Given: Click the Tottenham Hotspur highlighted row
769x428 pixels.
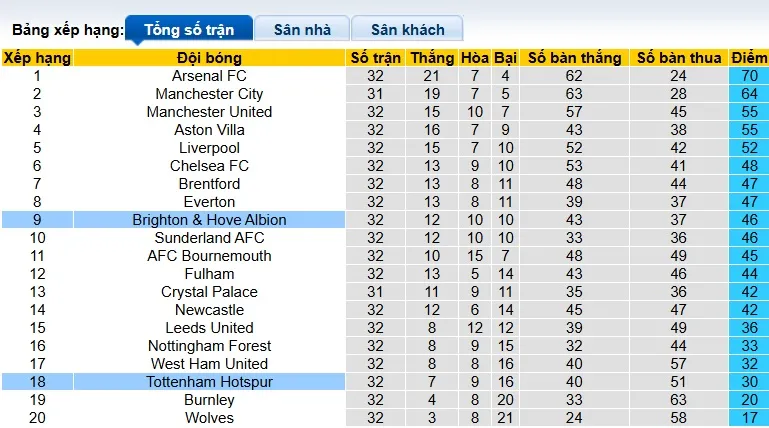Looking at the screenshot, I should pos(209,382).
